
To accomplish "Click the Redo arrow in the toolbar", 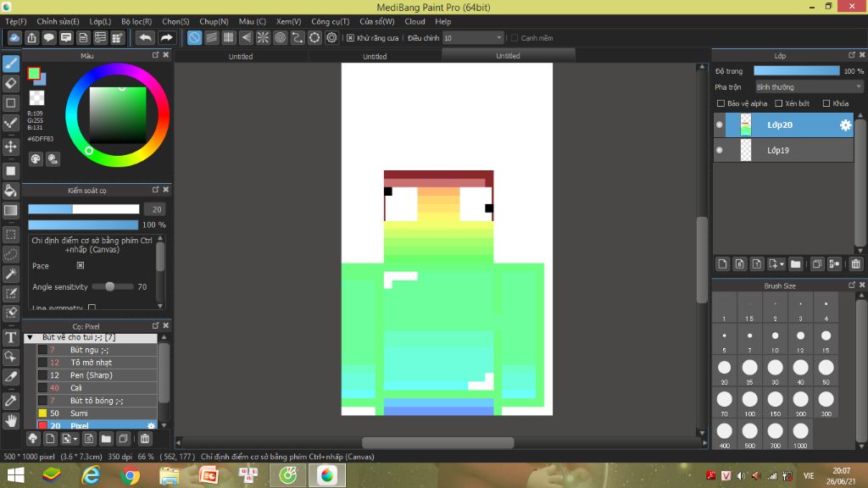I will [x=166, y=37].
